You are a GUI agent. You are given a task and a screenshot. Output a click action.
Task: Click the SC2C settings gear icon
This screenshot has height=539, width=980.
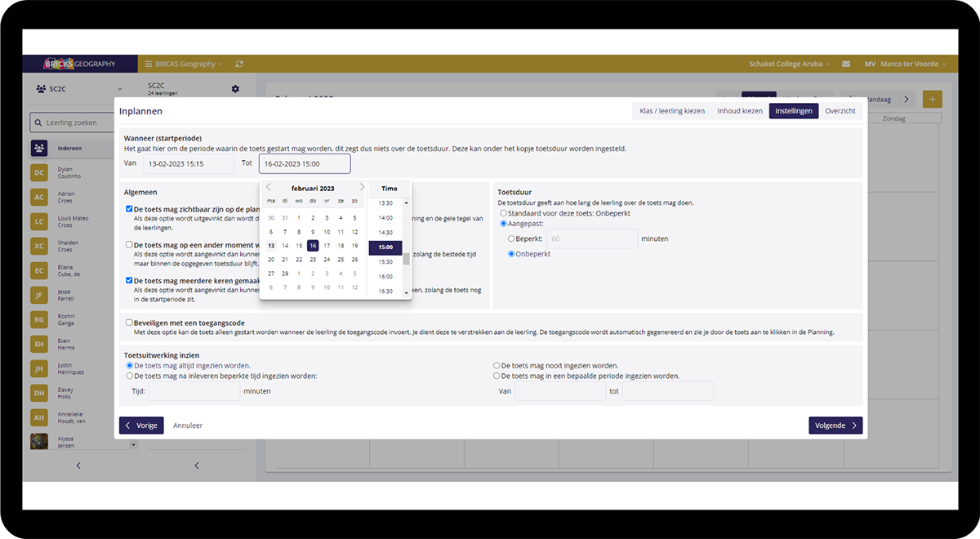tap(235, 89)
